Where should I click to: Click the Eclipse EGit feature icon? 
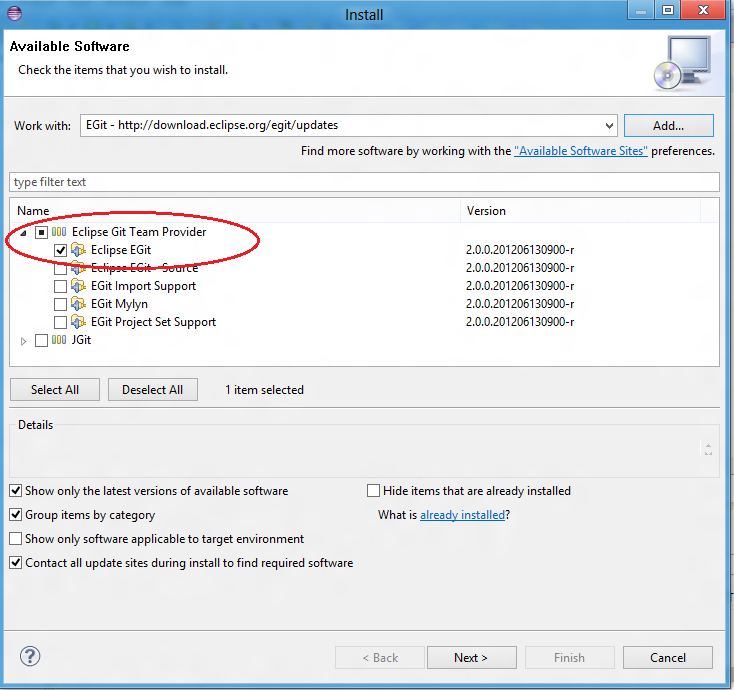(78, 250)
